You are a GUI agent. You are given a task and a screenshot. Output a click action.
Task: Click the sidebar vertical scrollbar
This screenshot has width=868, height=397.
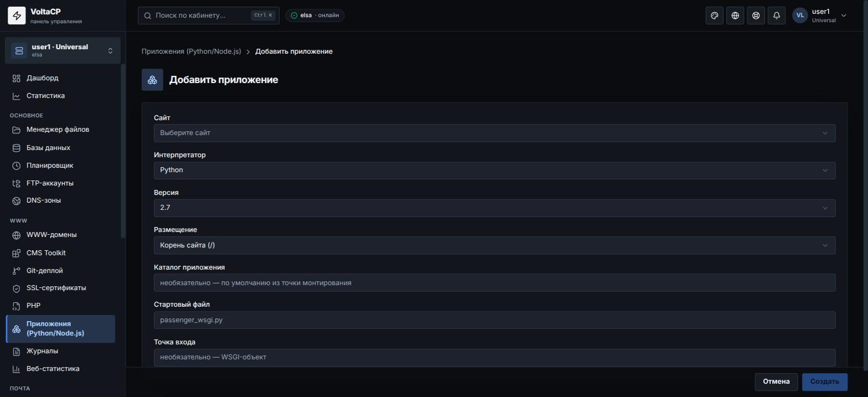click(x=123, y=151)
